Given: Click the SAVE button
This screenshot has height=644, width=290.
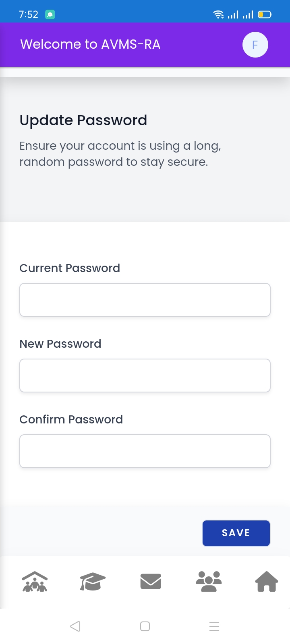Looking at the screenshot, I should coord(236,533).
